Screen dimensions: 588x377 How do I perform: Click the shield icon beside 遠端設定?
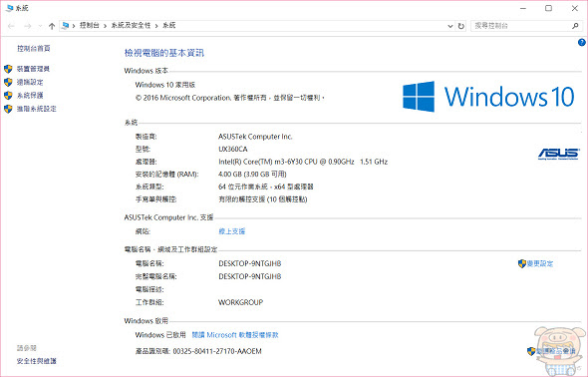point(8,82)
